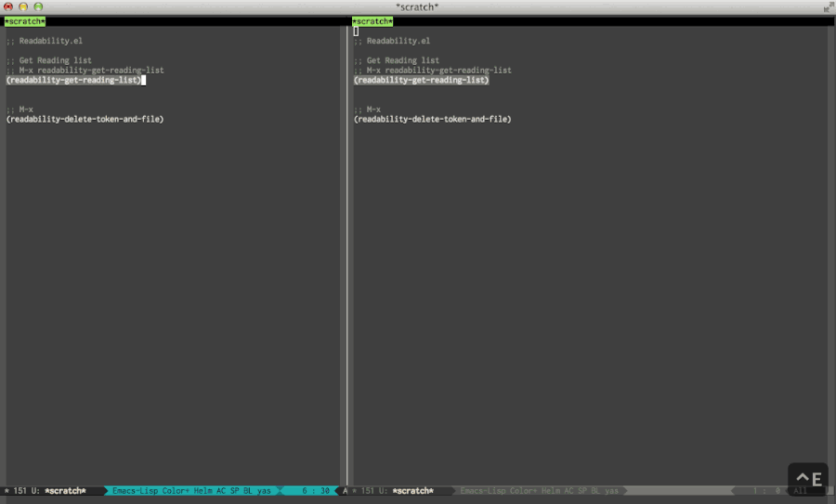The height and width of the screenshot is (504, 836).
Task: Click ';; M-x readability-get-reading-list' comment in right pane
Action: [433, 71]
